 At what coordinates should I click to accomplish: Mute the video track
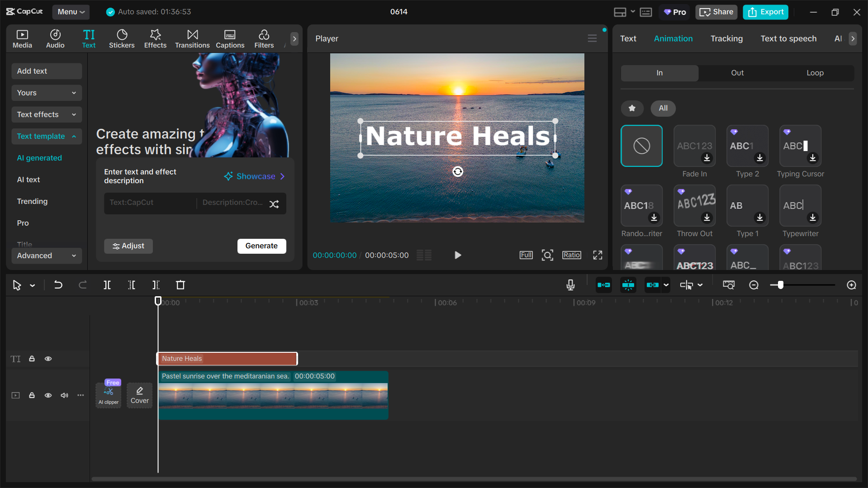point(64,395)
